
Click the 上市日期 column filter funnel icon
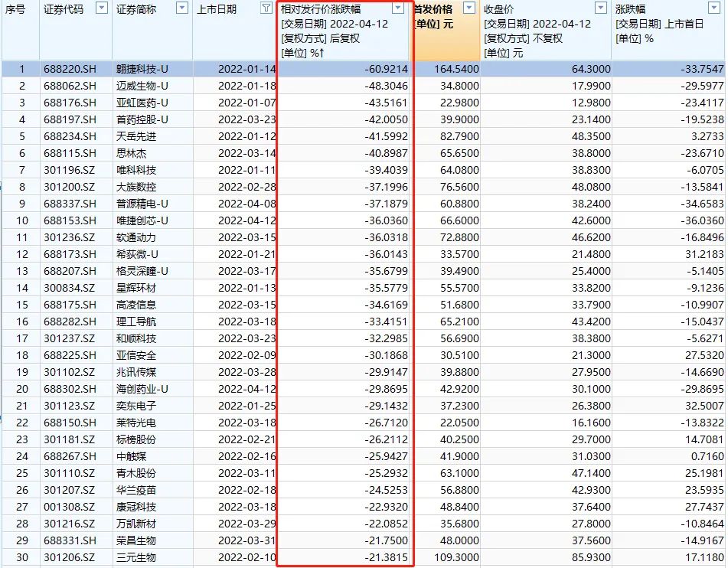pos(266,8)
